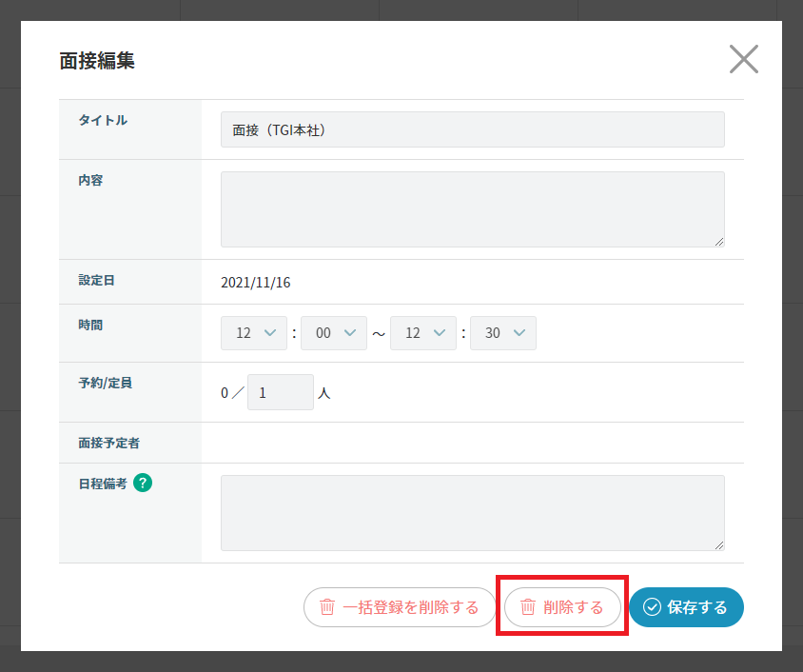
Task: Click into the 日程備考 text area
Action: (472, 512)
